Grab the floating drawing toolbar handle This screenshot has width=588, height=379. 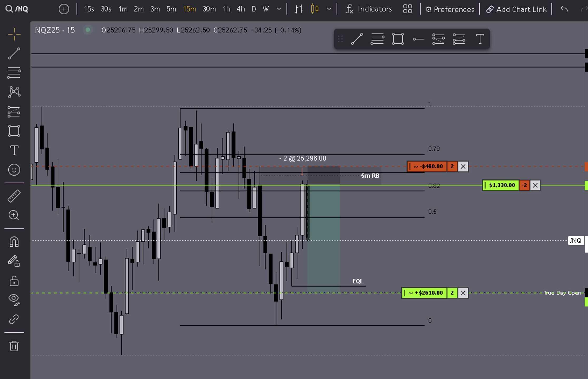pos(340,39)
